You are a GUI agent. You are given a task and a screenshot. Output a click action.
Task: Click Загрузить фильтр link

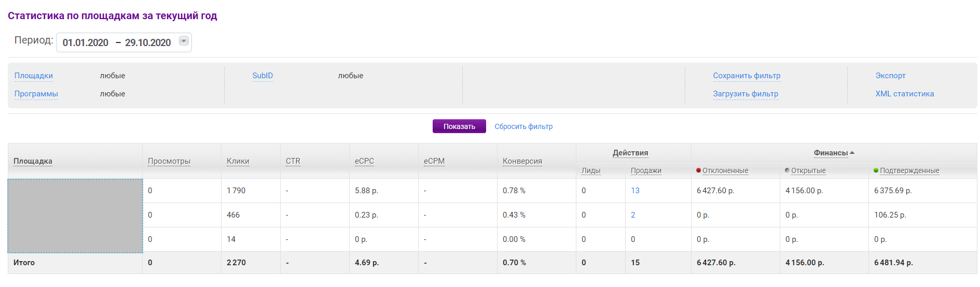coord(746,94)
